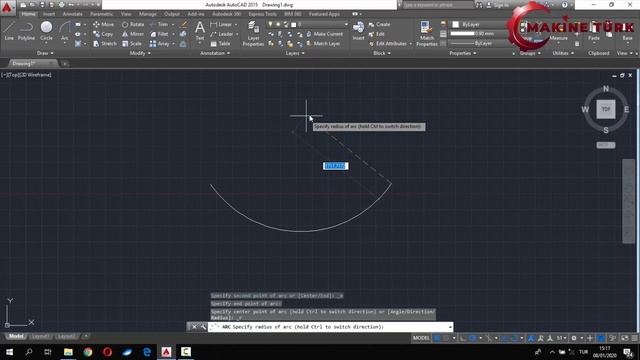The image size is (640, 360).
Task: Toggle annotation visibility in status bar
Action: tap(531, 338)
